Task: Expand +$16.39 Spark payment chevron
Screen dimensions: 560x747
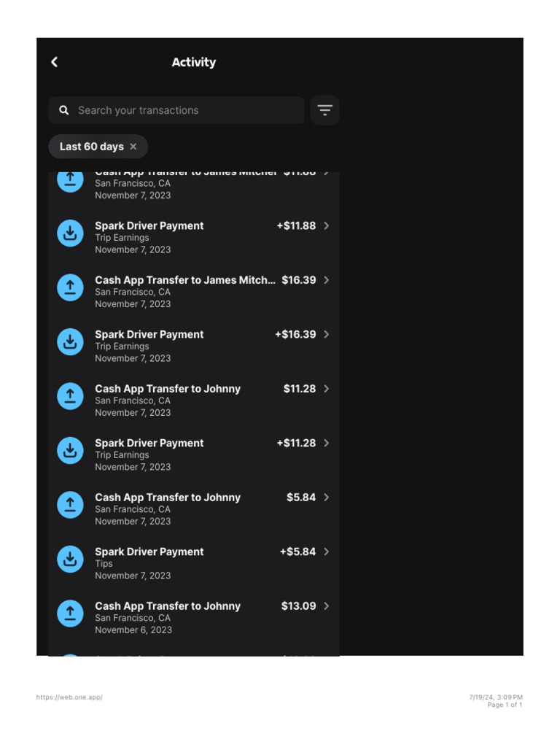Action: 327,334
